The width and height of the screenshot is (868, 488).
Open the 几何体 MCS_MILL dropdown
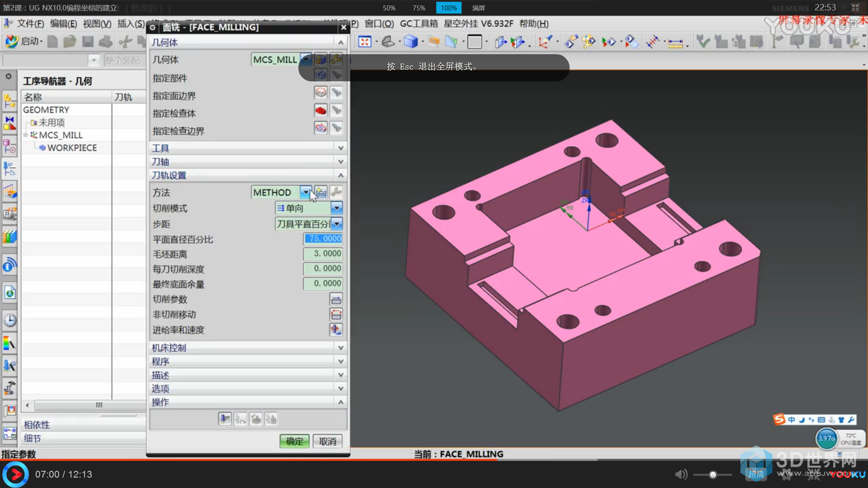pyautogui.click(x=306, y=59)
